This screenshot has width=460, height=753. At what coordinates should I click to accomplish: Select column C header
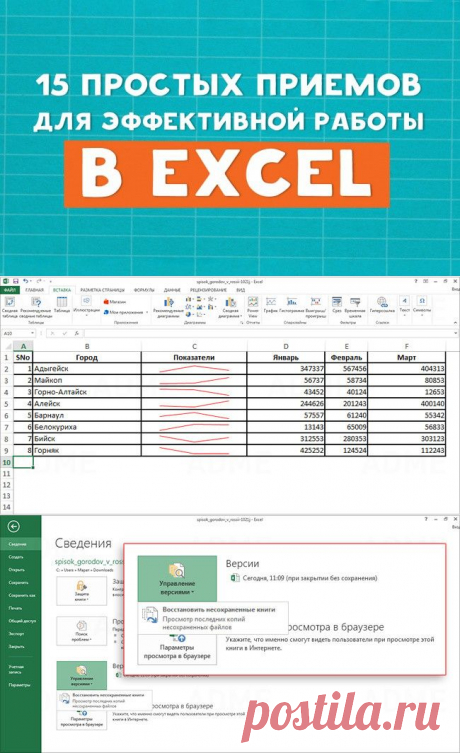coord(194,346)
